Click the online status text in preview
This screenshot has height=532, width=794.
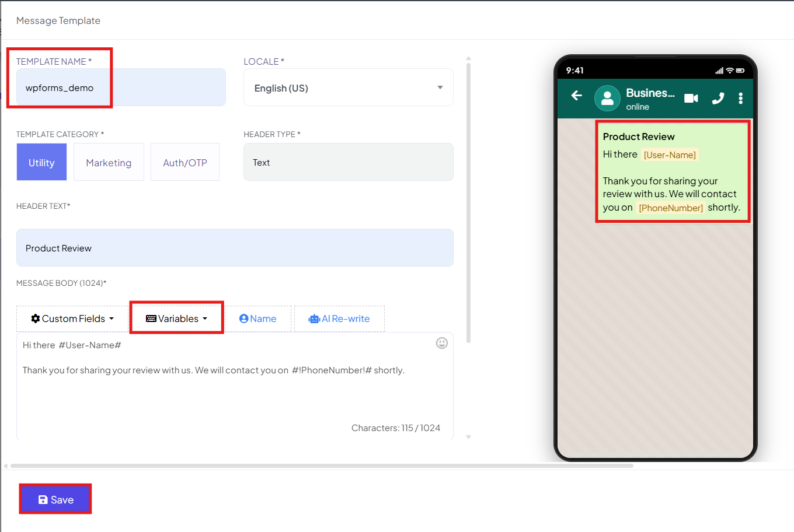tap(638, 107)
